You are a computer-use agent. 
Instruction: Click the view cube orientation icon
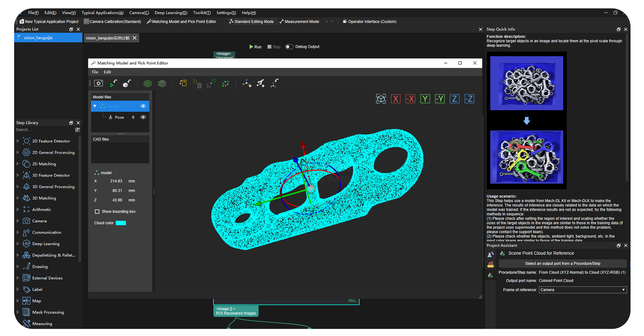381,99
